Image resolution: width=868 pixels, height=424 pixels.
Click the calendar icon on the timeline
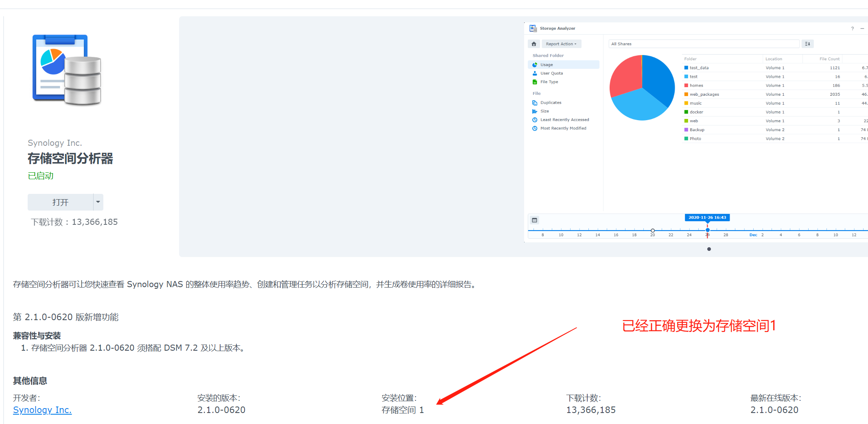point(535,220)
